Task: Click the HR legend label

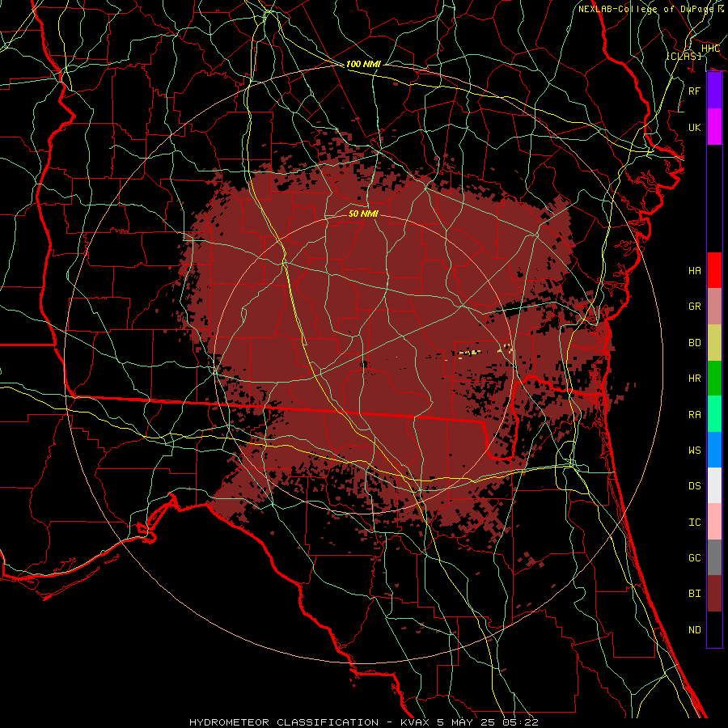Action: click(695, 379)
